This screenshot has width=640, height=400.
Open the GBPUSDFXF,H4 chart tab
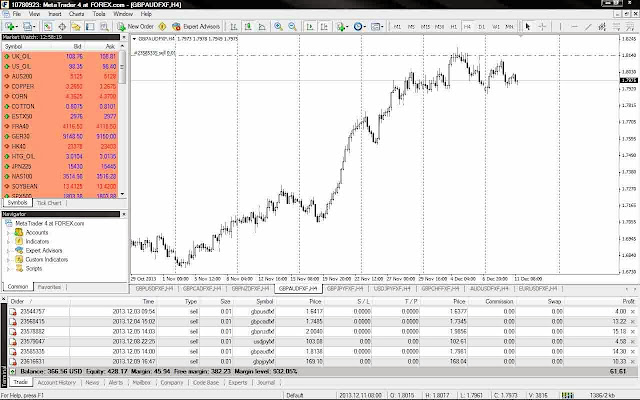pyautogui.click(x=154, y=289)
